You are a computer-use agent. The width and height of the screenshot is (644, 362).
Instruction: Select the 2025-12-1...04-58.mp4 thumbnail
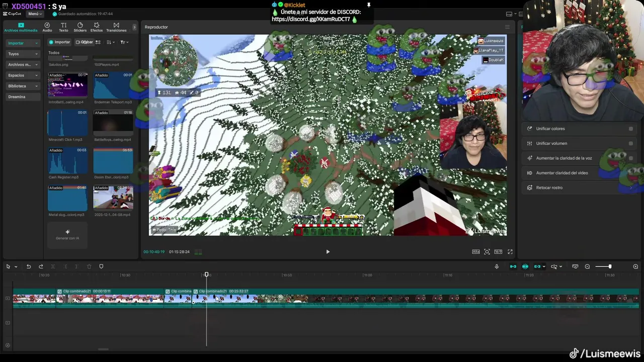(x=113, y=198)
